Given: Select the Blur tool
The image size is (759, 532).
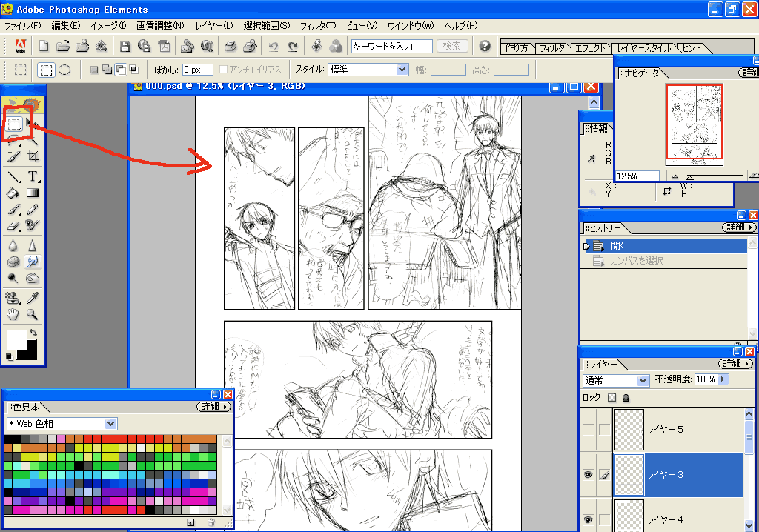Looking at the screenshot, I should tap(13, 245).
